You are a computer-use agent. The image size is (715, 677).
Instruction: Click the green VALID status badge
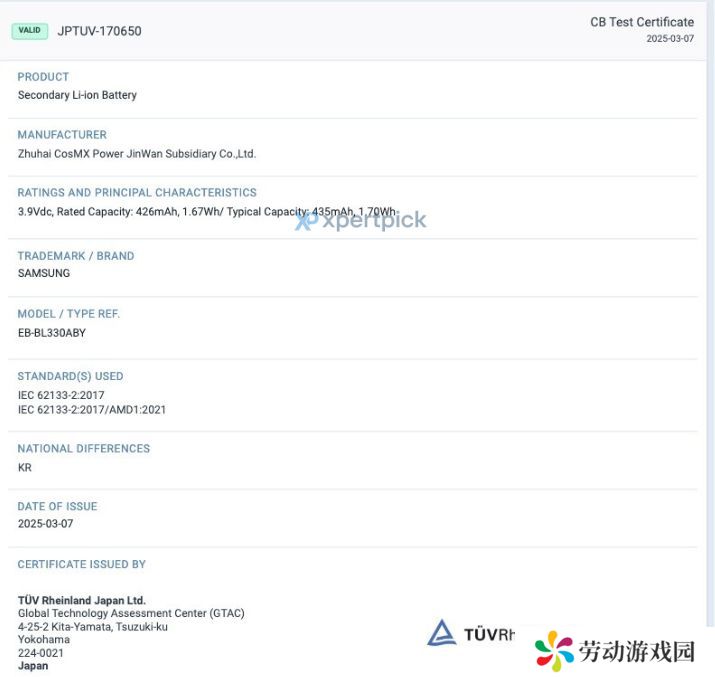(30, 31)
